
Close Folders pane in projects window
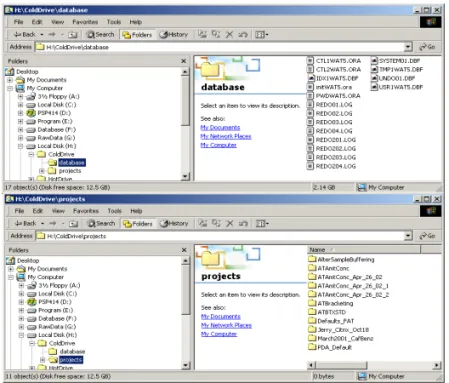[184, 250]
